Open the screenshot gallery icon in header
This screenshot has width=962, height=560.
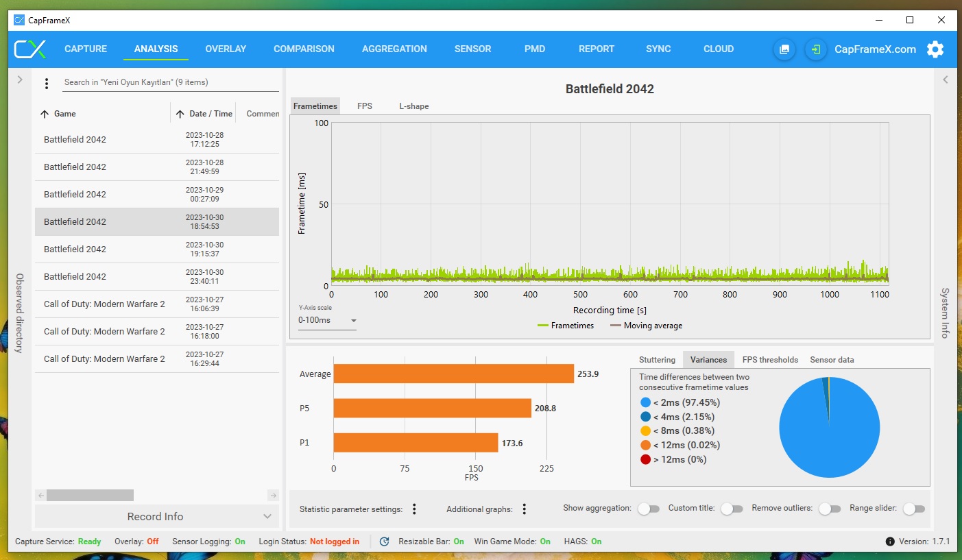(784, 49)
